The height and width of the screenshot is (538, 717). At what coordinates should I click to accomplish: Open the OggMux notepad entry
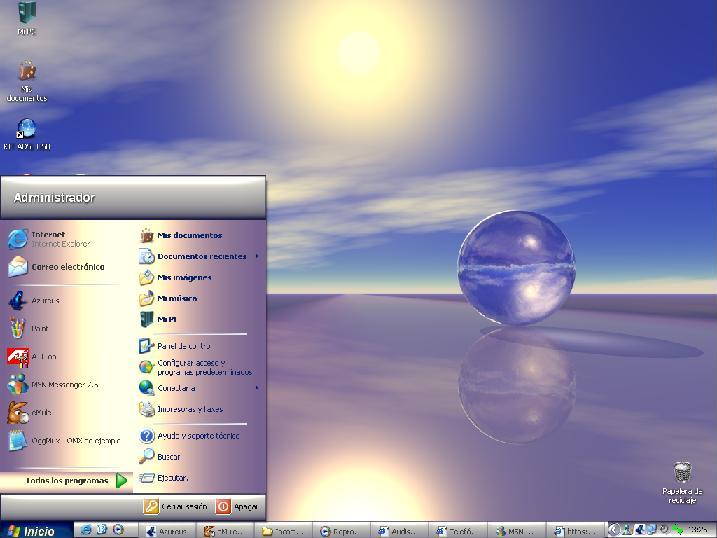pyautogui.click(x=66, y=441)
